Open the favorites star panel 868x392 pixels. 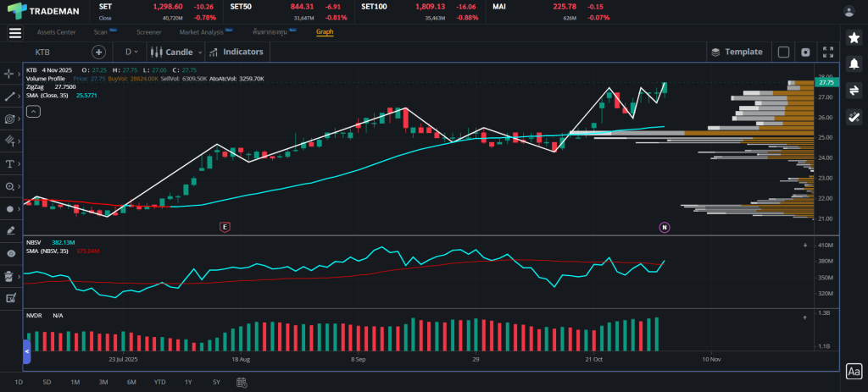(854, 37)
